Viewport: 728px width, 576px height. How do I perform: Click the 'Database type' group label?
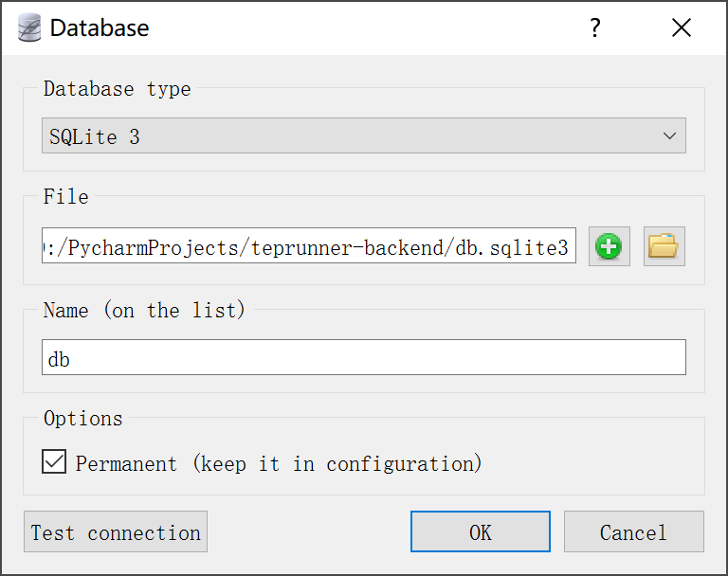(x=117, y=89)
